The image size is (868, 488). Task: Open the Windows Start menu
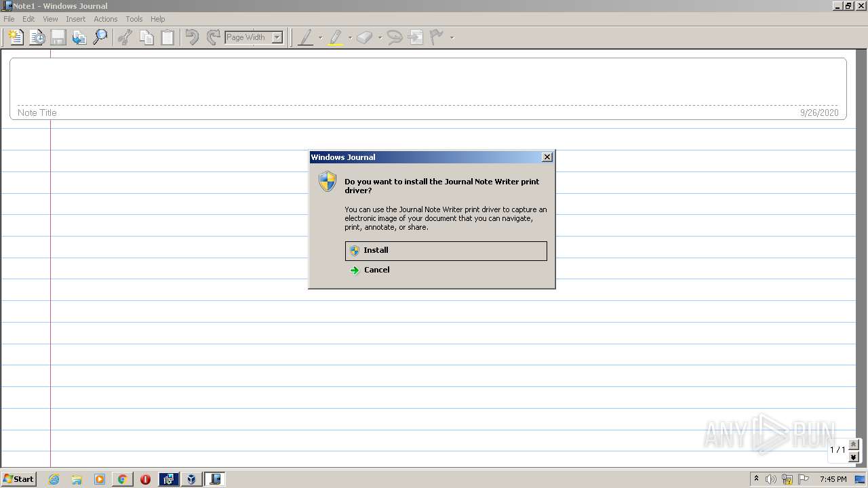(x=18, y=479)
